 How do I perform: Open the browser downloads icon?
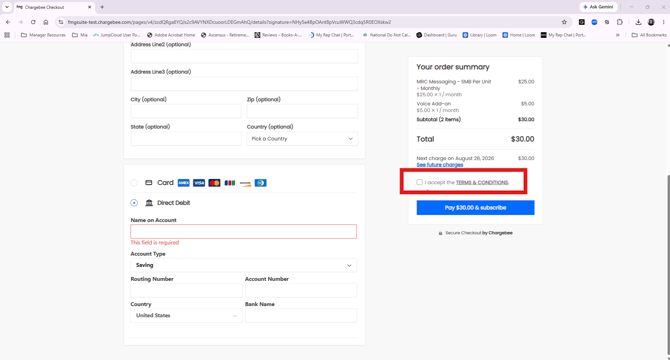(x=638, y=22)
